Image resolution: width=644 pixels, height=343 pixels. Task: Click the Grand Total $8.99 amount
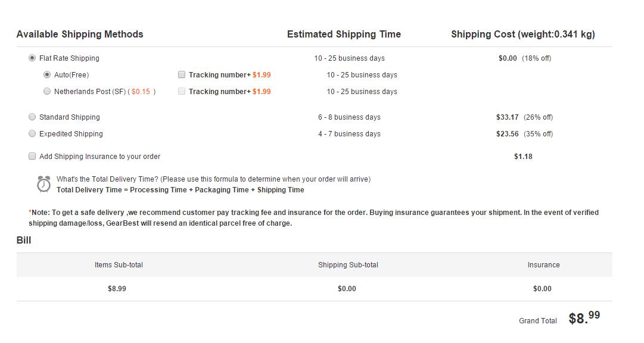(584, 318)
